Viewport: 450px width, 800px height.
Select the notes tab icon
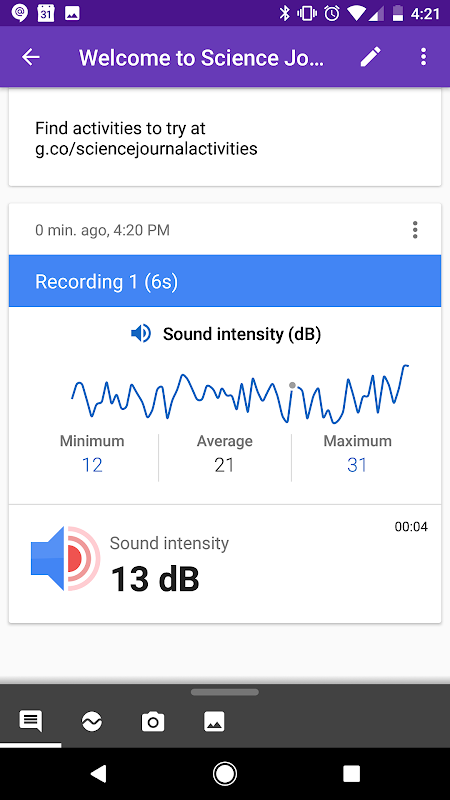[31, 721]
